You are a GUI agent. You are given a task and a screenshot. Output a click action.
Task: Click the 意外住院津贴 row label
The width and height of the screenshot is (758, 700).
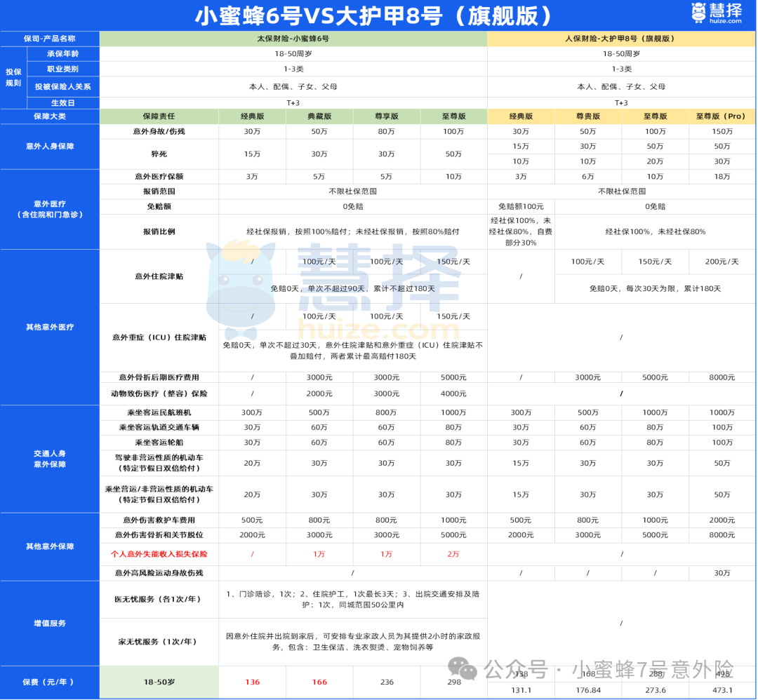tap(159, 276)
